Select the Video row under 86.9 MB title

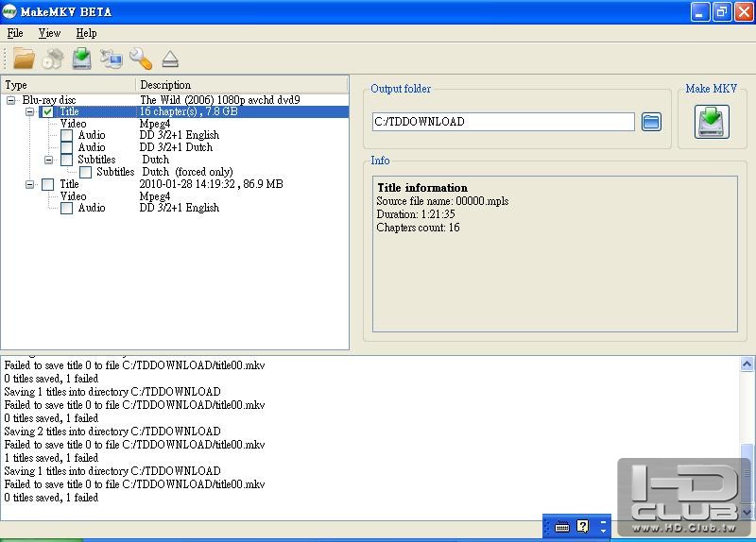tap(175, 196)
